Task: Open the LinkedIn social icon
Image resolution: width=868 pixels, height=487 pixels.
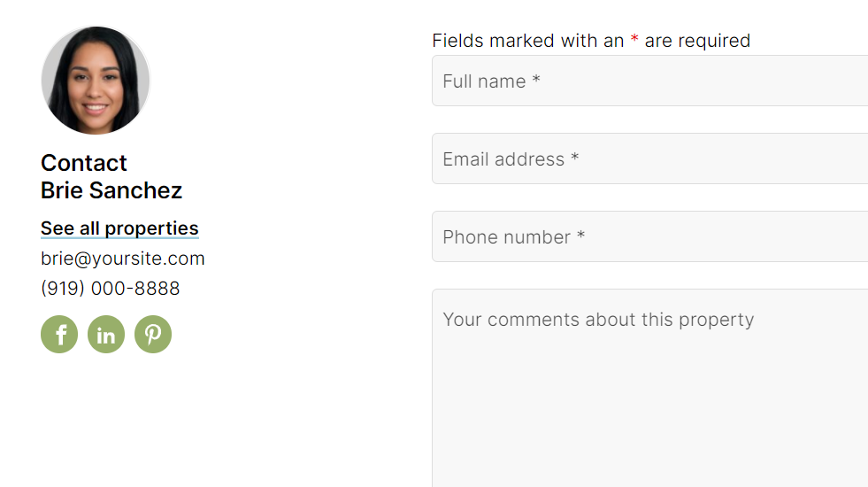Action: tap(106, 334)
